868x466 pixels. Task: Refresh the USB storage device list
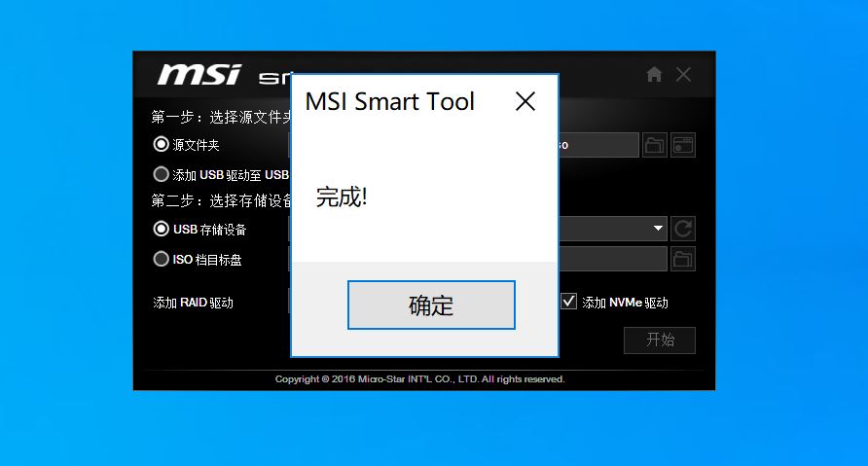[x=683, y=229]
